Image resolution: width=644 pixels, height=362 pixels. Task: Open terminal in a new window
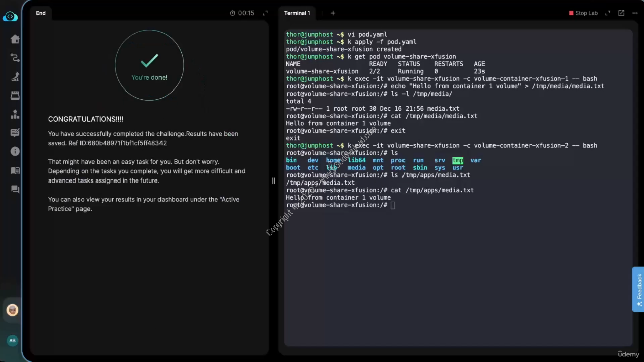tap(621, 13)
